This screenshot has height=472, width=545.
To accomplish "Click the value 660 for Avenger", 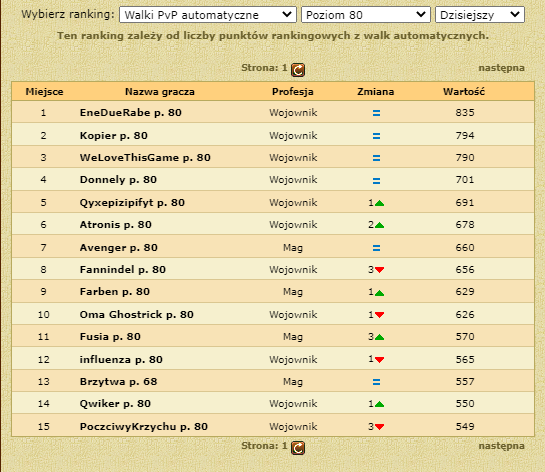I will click(x=465, y=247).
